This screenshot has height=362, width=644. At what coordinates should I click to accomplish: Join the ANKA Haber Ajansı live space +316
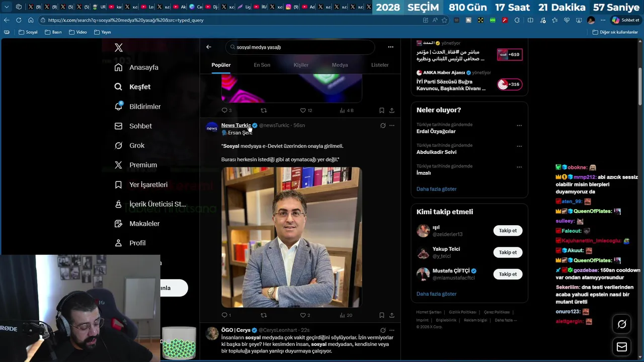tap(510, 84)
